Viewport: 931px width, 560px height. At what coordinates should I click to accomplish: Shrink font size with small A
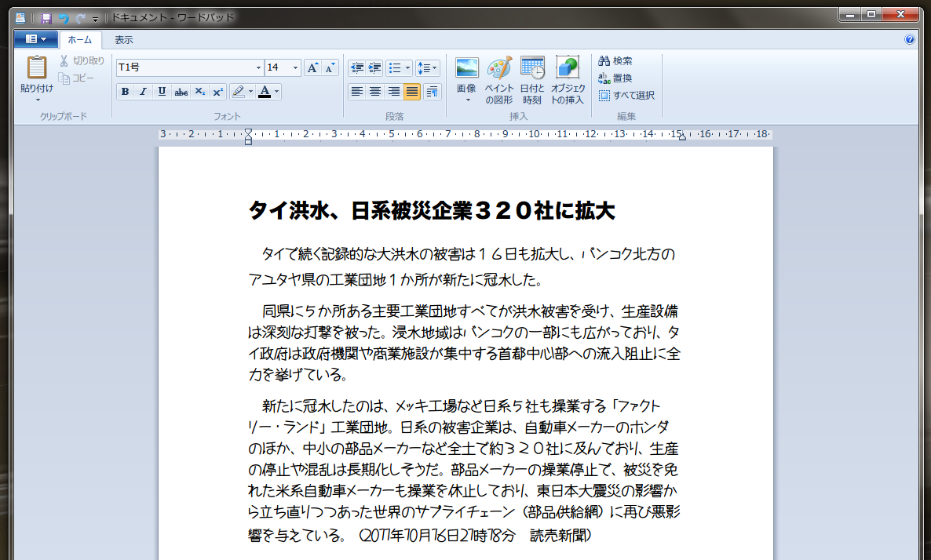(330, 67)
